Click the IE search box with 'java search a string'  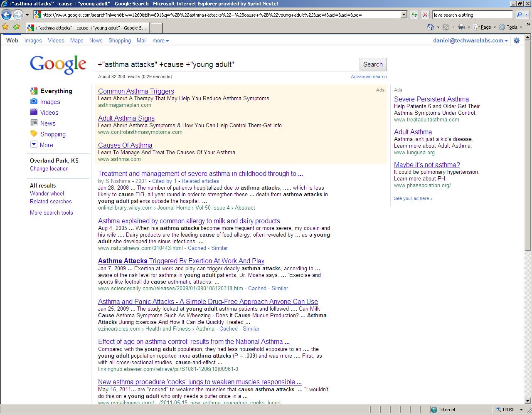pos(473,15)
